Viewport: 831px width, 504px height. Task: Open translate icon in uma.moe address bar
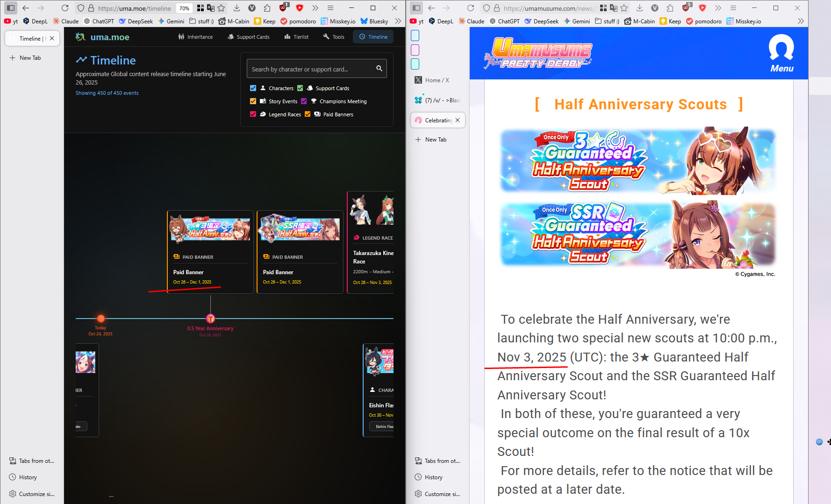211,8
